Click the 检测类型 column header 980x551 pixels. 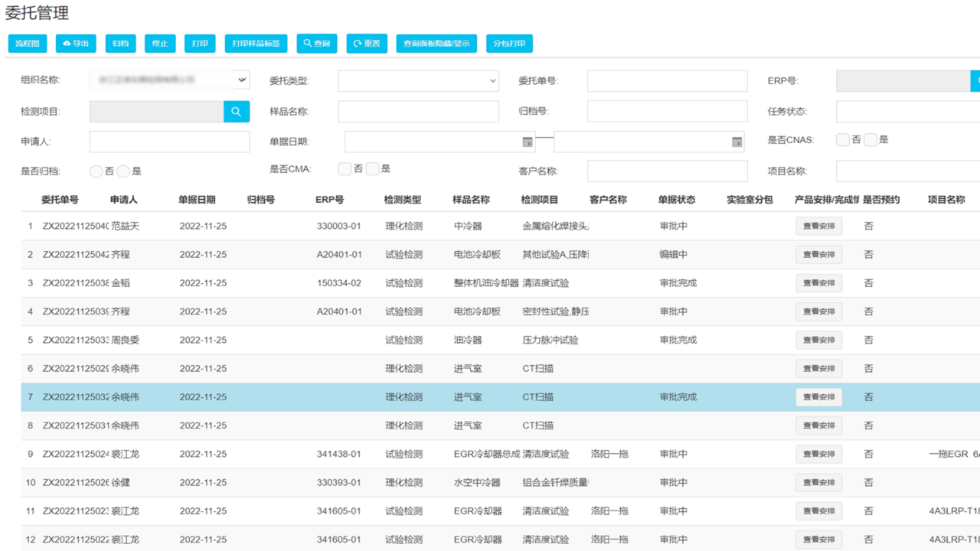[x=403, y=200]
